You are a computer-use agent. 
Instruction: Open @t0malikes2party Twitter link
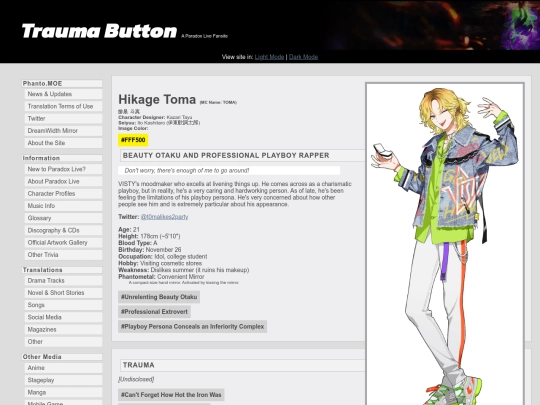click(164, 217)
